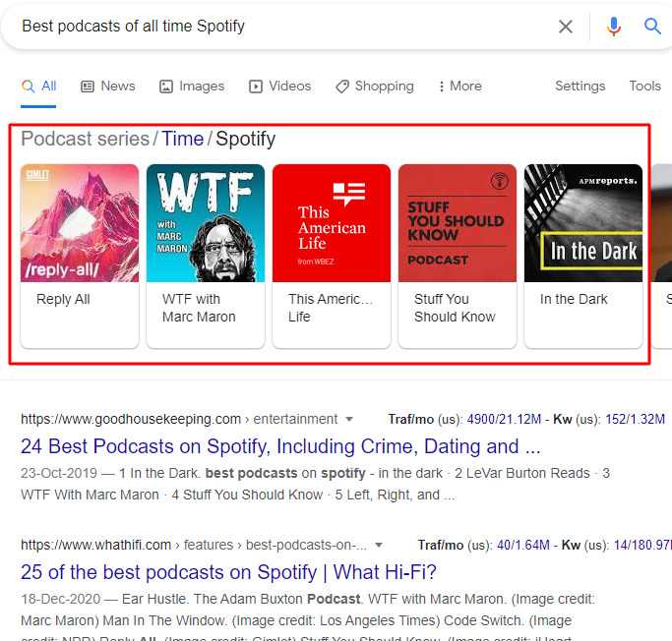Open the News tab
Viewport: 672px width, 641px height.
point(108,87)
